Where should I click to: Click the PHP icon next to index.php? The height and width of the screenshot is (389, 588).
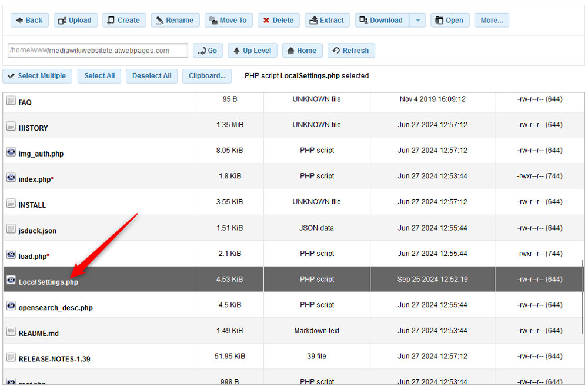click(11, 177)
